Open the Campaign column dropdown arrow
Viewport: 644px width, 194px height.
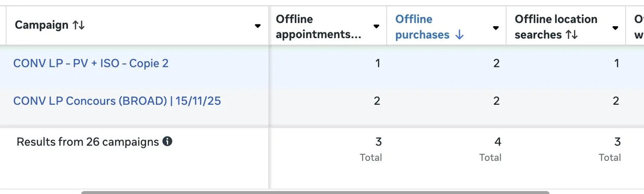tap(258, 26)
